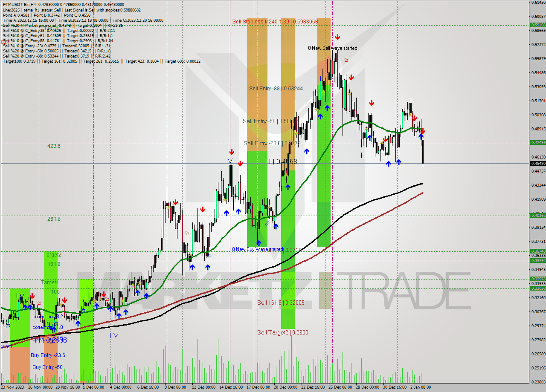Select the '1 Dec 08:00' time axis label
Image resolution: width=546 pixels, height=392 pixels.
93,387
